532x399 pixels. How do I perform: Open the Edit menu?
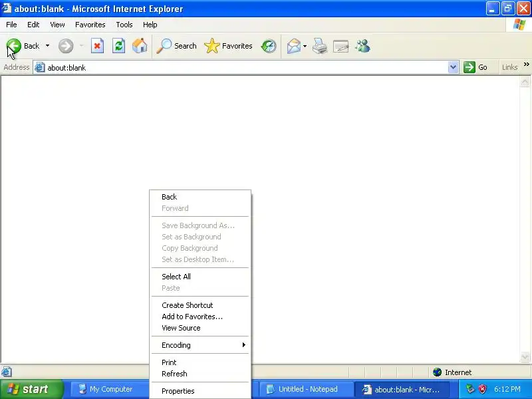[x=33, y=25]
